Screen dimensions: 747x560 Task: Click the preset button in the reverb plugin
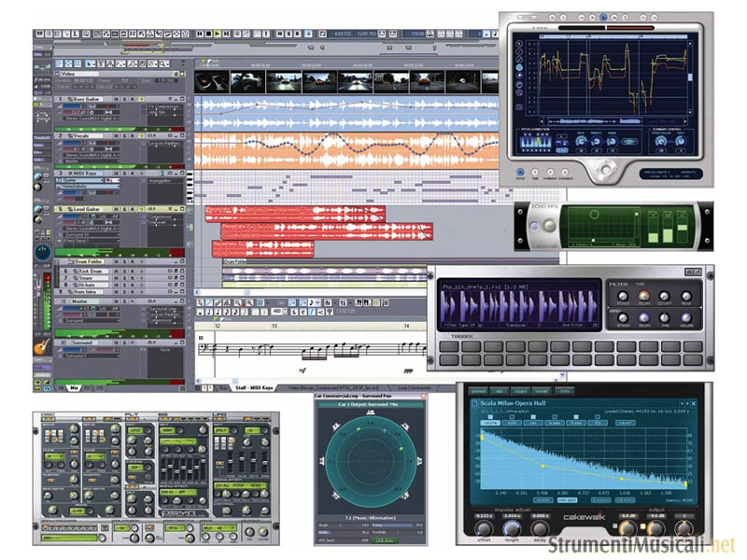pyautogui.click(x=477, y=391)
